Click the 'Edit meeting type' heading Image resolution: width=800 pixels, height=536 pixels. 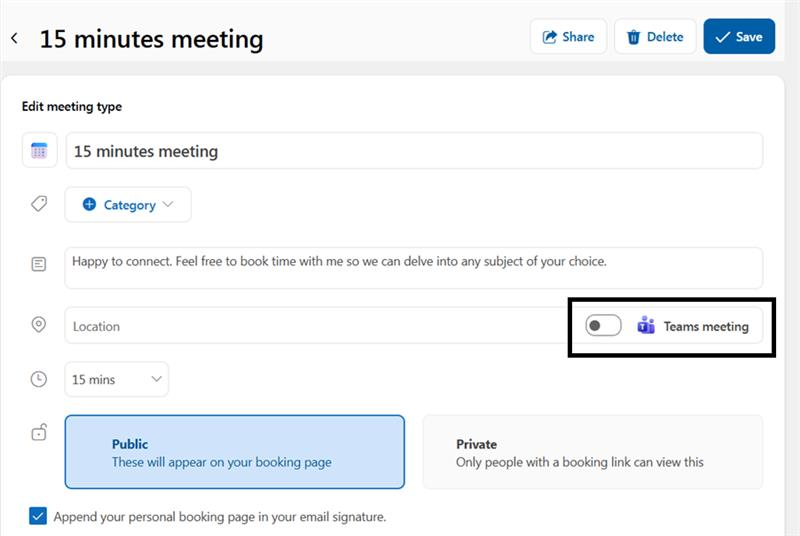pyautogui.click(x=72, y=106)
